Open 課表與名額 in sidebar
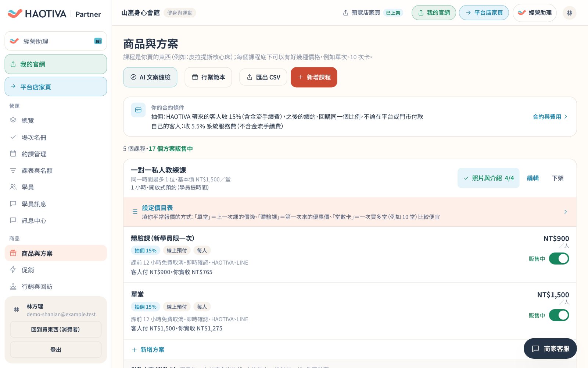This screenshot has width=588, height=368. [56, 170]
